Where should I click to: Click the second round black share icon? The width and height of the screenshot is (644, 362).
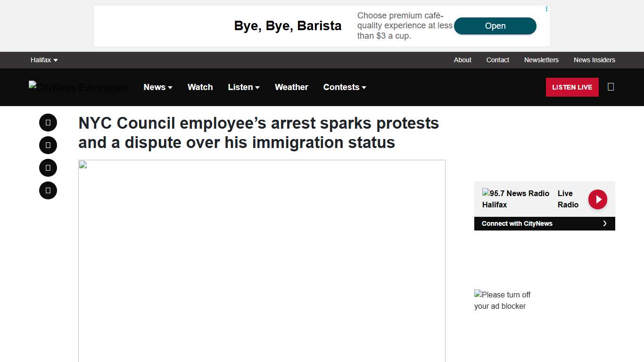(48, 145)
